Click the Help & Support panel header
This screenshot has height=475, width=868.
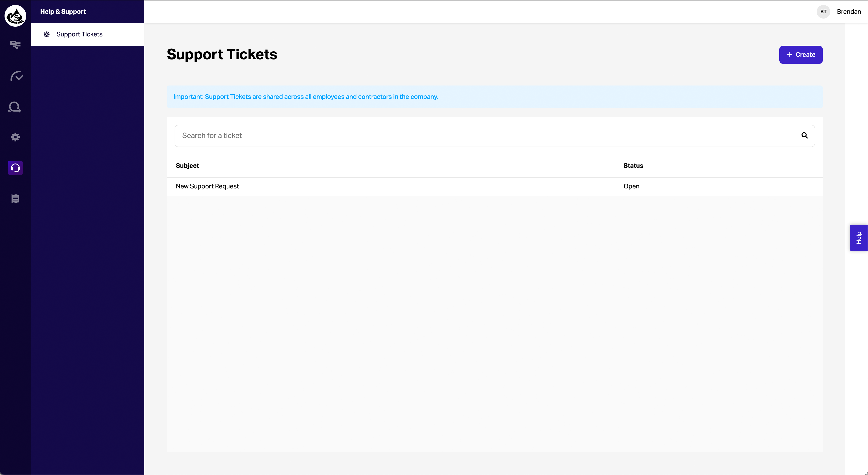(x=63, y=12)
